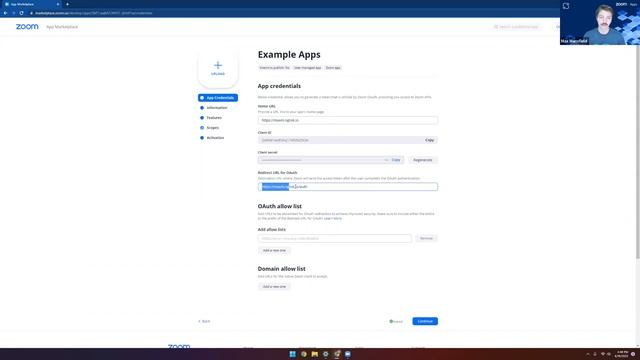The width and height of the screenshot is (640, 360).
Task: Go Back using the bottom-left link
Action: point(204,322)
